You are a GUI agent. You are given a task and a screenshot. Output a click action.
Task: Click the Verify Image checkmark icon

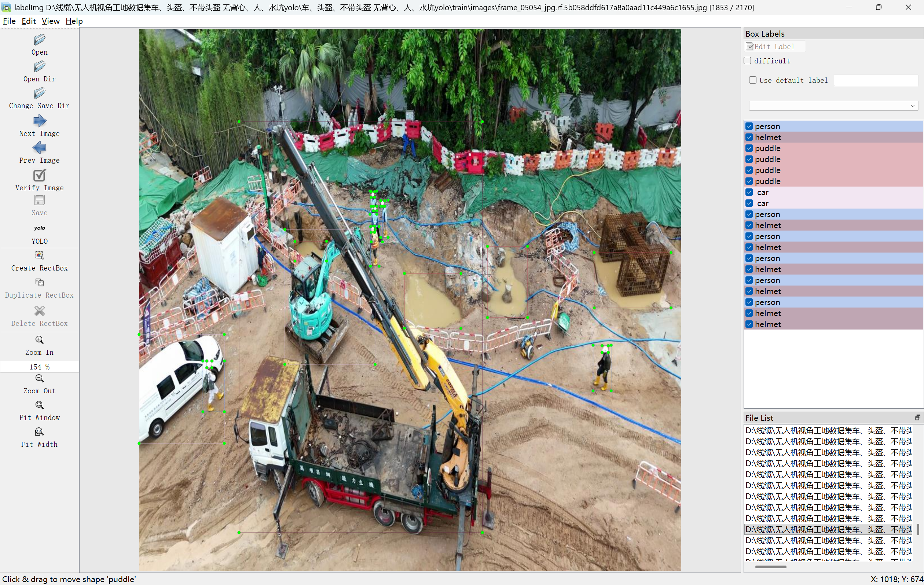click(x=39, y=176)
